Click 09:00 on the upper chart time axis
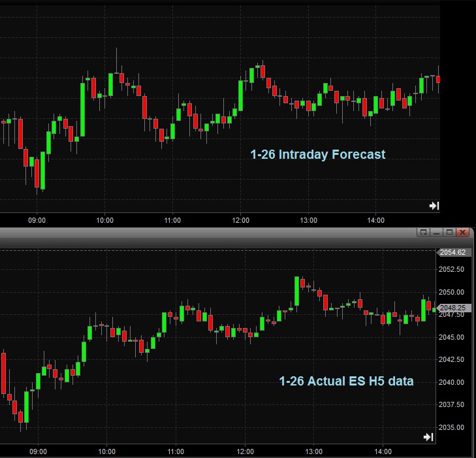Viewport: 476px width, 458px height. 37,220
